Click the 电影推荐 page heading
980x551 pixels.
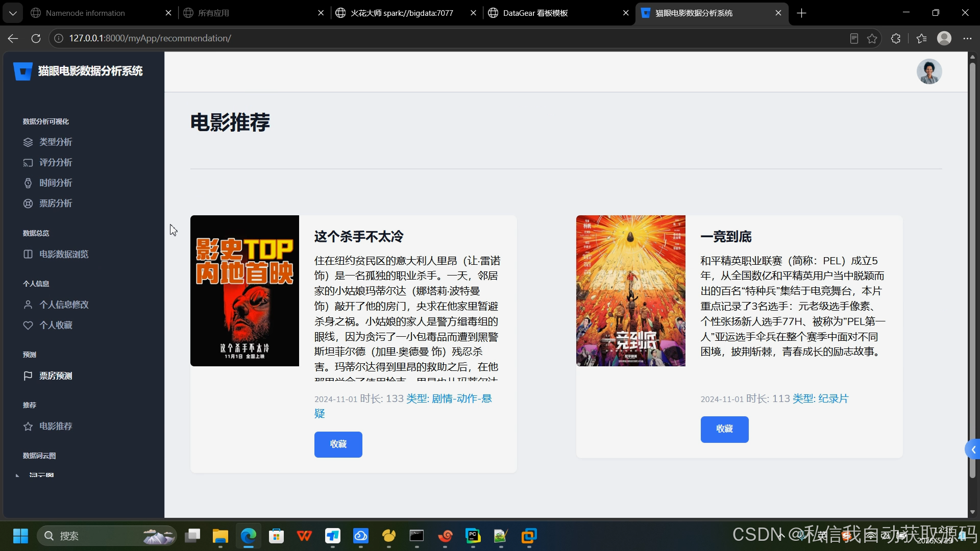(230, 122)
